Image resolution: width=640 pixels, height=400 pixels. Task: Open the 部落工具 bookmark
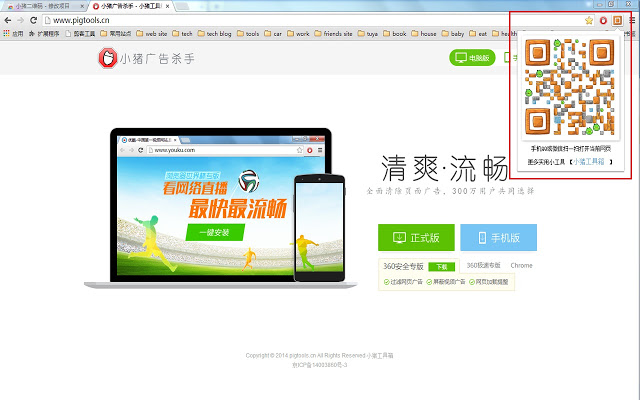click(80, 34)
